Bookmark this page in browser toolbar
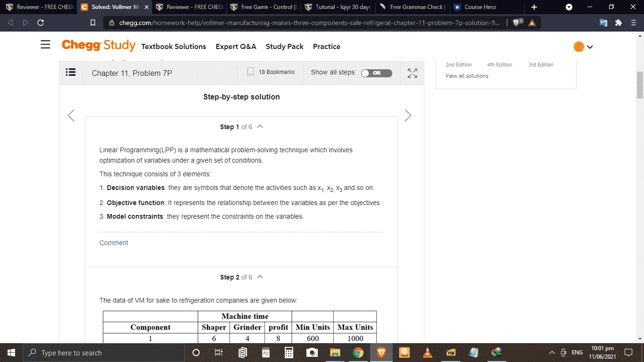644x362 pixels. pyautogui.click(x=93, y=23)
